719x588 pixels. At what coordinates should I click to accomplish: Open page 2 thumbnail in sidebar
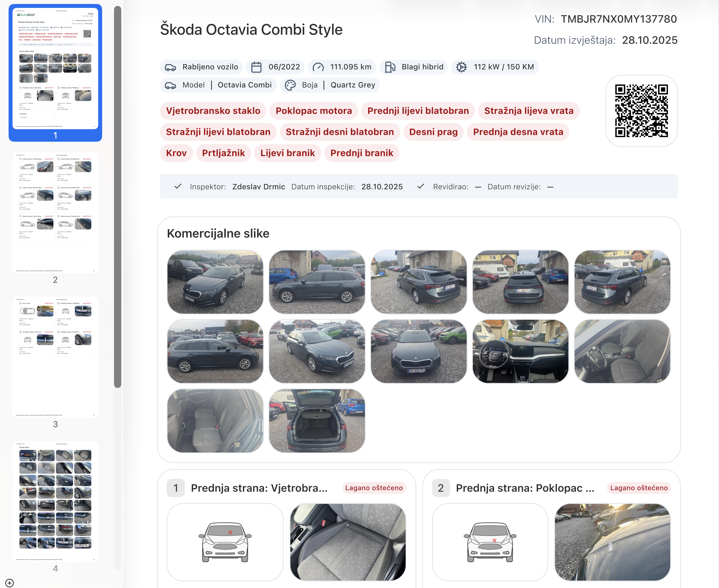pos(55,213)
